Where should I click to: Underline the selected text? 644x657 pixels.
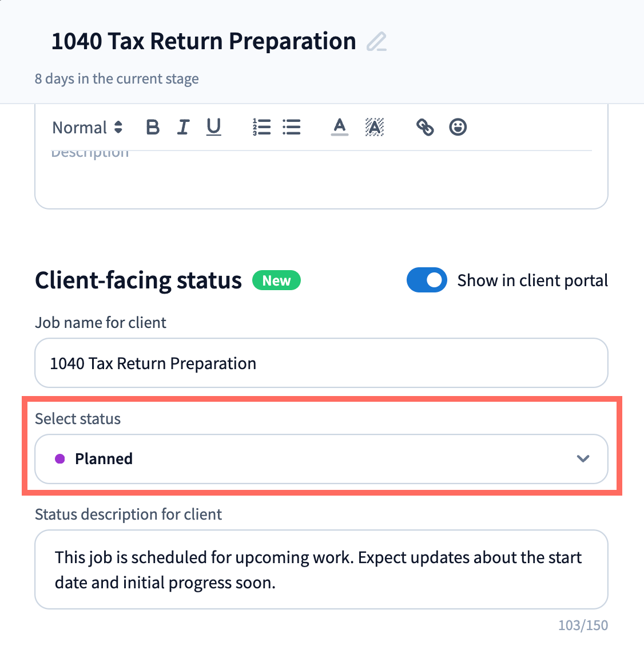[x=214, y=127]
